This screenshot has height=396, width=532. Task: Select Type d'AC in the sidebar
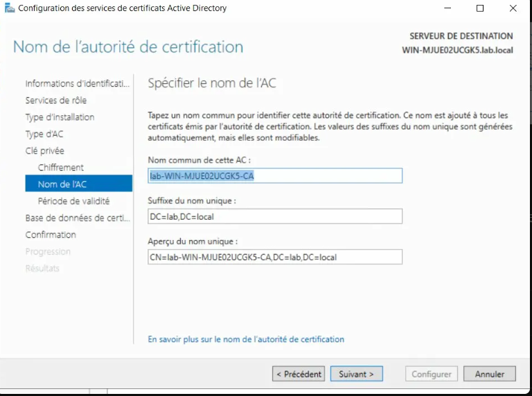tap(44, 134)
